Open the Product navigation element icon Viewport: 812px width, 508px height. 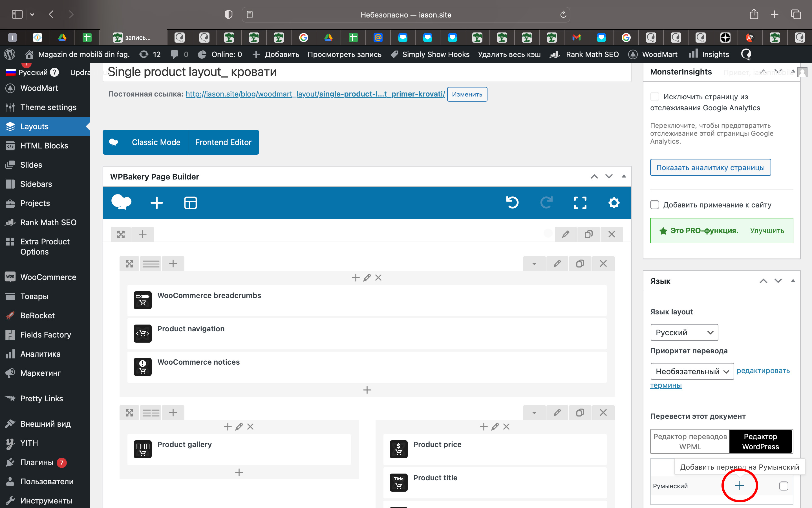pos(143,333)
